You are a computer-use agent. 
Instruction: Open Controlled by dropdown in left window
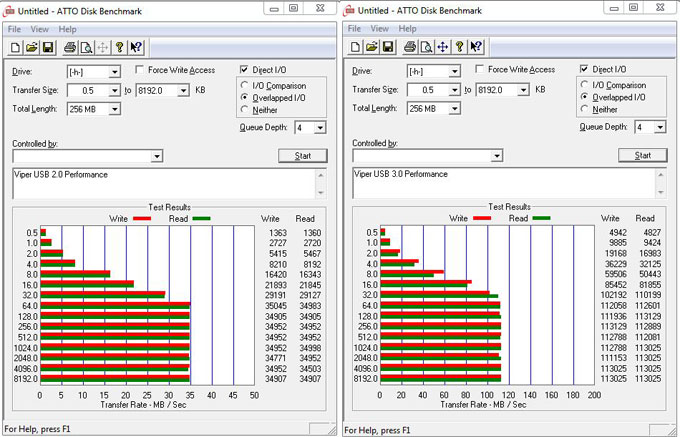pyautogui.click(x=157, y=156)
